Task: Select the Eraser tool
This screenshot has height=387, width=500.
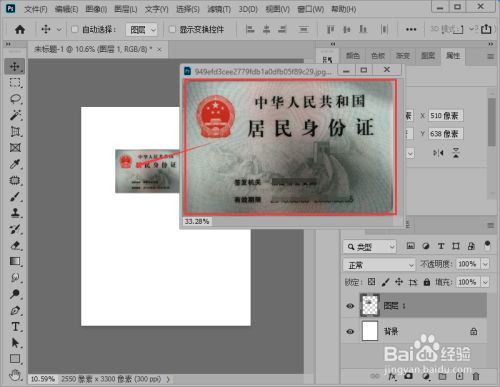Action: coord(15,245)
